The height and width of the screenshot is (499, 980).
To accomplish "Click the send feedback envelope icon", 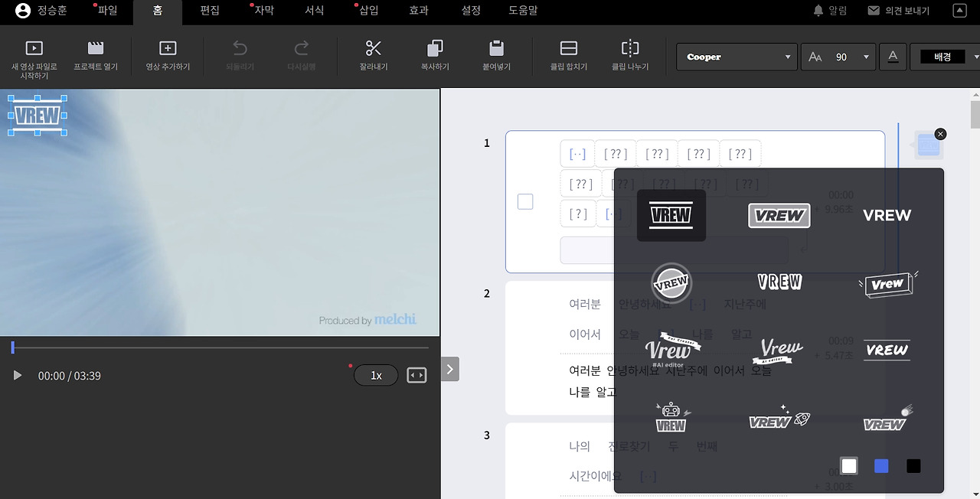I will [x=874, y=11].
